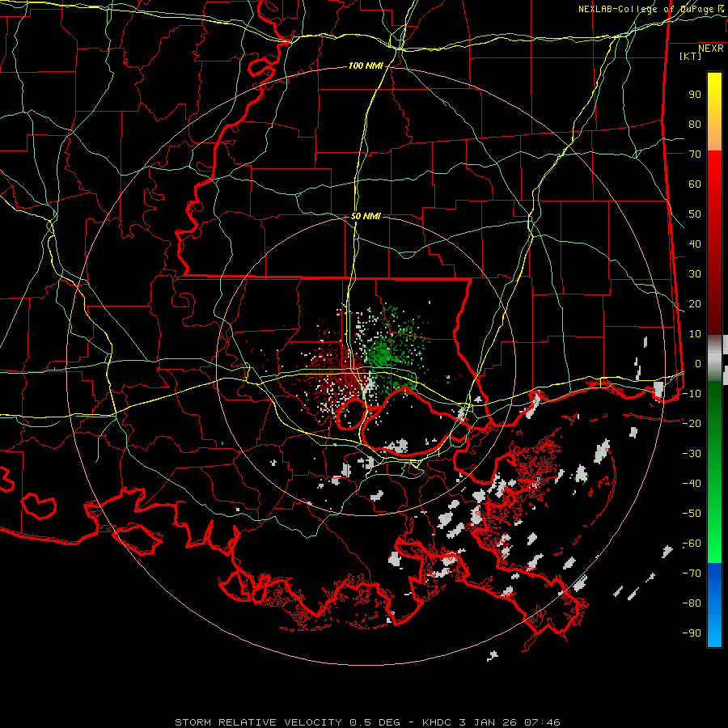This screenshot has width=728, height=728.
Task: Select the 80 knots scale value
Action: point(695,124)
